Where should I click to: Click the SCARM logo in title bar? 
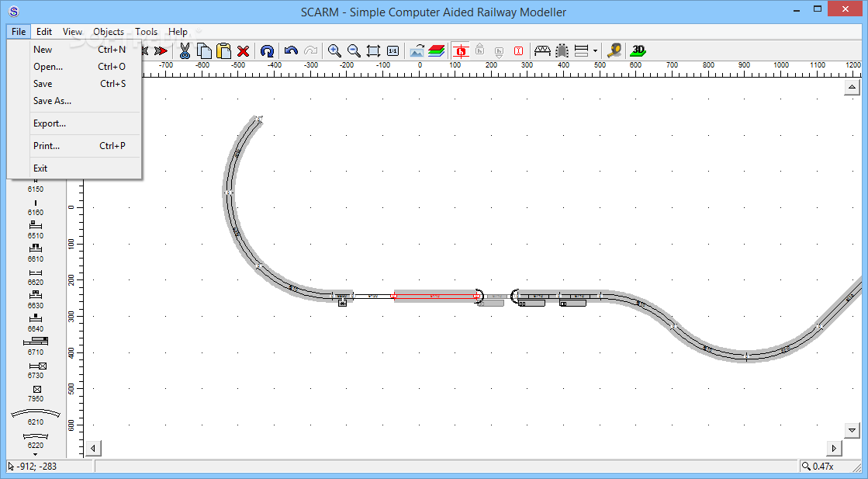(13, 11)
